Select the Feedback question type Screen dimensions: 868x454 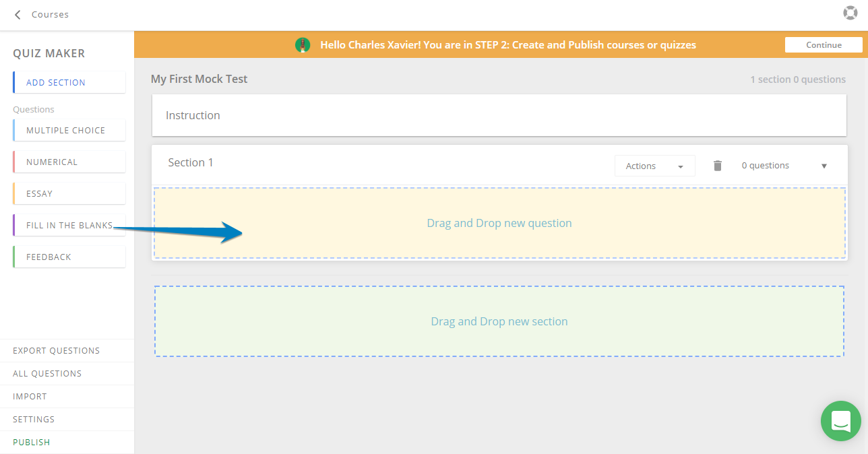(69, 257)
